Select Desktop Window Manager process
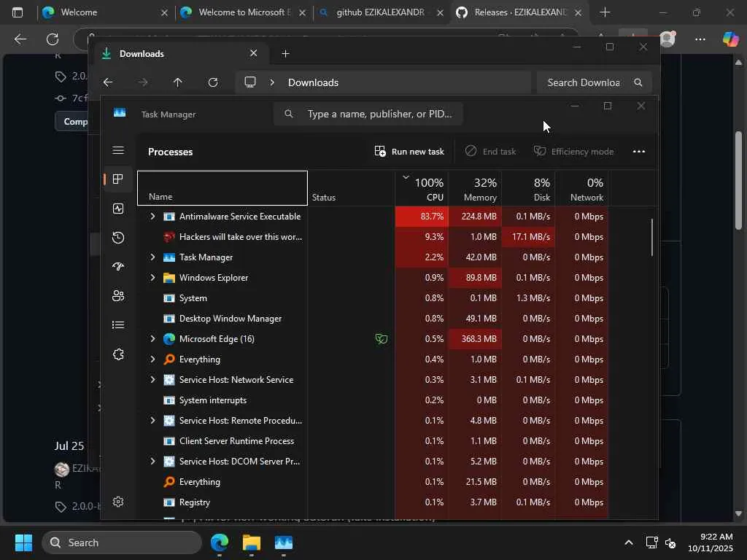The width and height of the screenshot is (747, 560). click(373, 319)
